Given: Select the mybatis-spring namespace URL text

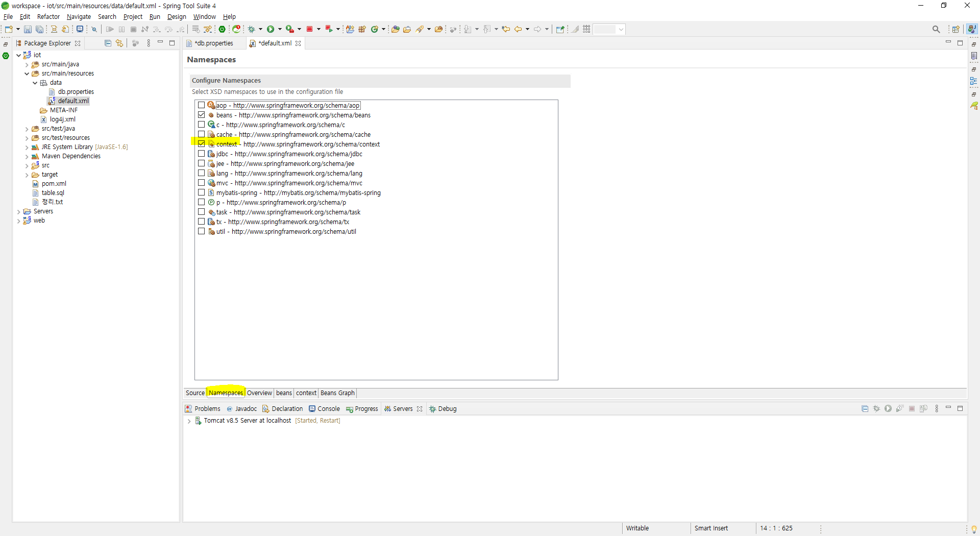Looking at the screenshot, I should click(322, 192).
